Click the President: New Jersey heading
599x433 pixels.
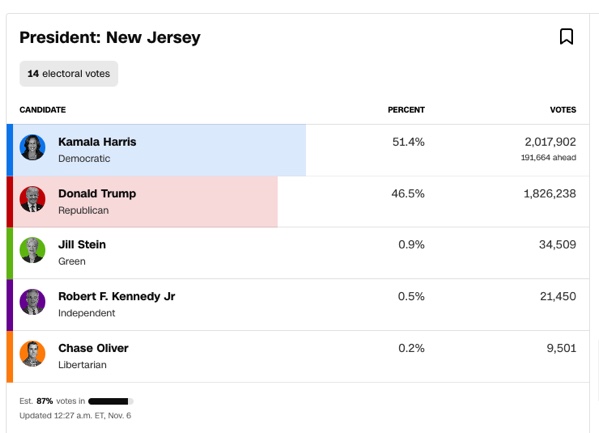click(x=110, y=37)
